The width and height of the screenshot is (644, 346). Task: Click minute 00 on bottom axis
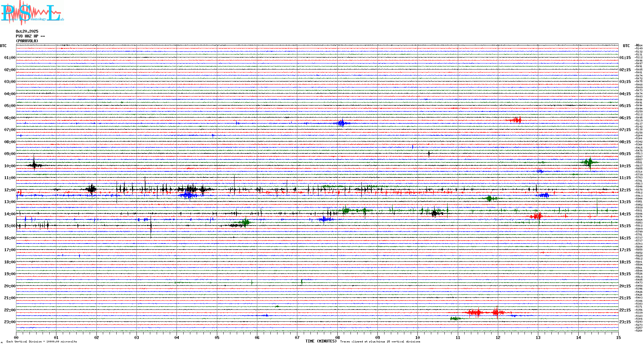(16, 337)
